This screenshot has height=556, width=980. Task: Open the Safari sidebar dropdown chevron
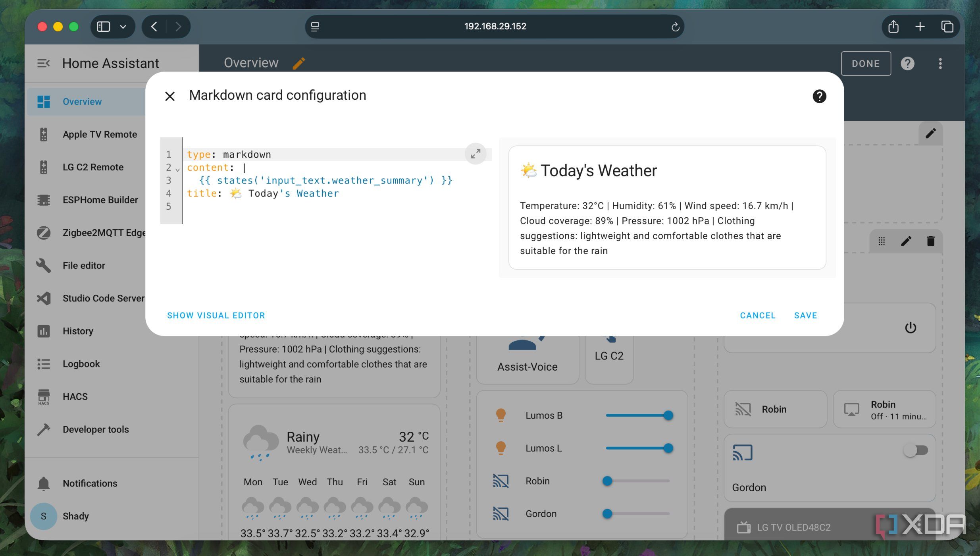[x=123, y=27]
